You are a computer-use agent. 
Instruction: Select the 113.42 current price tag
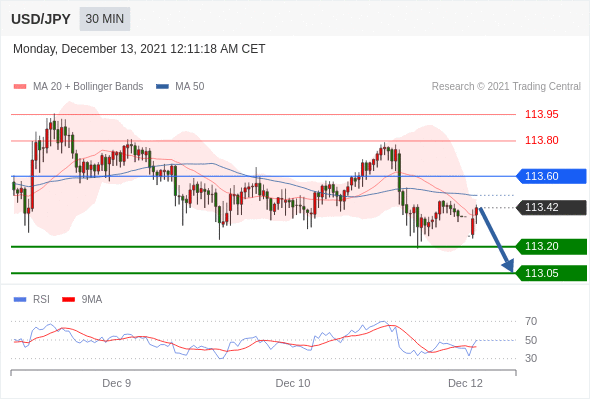coord(551,207)
